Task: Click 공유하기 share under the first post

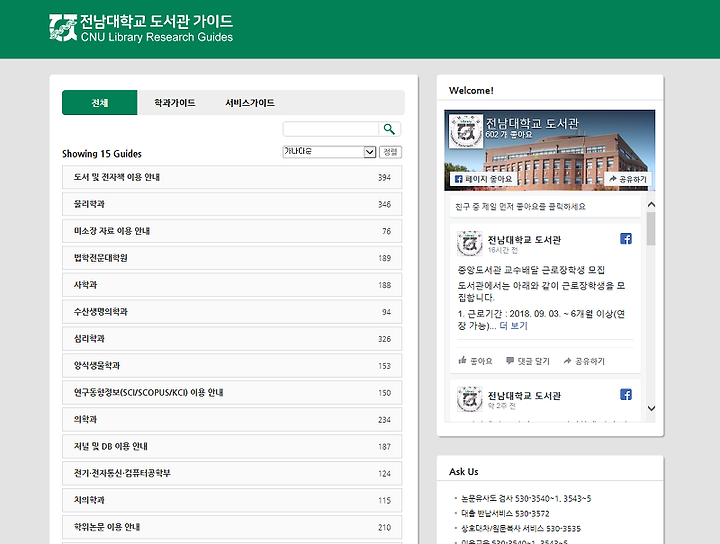Action: point(584,361)
